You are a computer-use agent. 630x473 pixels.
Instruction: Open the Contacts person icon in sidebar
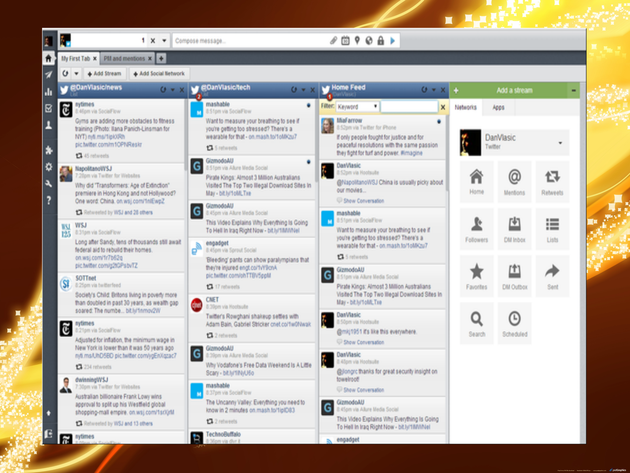[x=49, y=125]
